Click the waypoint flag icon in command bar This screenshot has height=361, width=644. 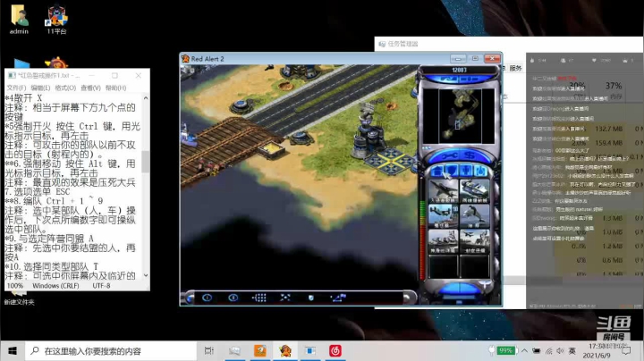[338, 298]
